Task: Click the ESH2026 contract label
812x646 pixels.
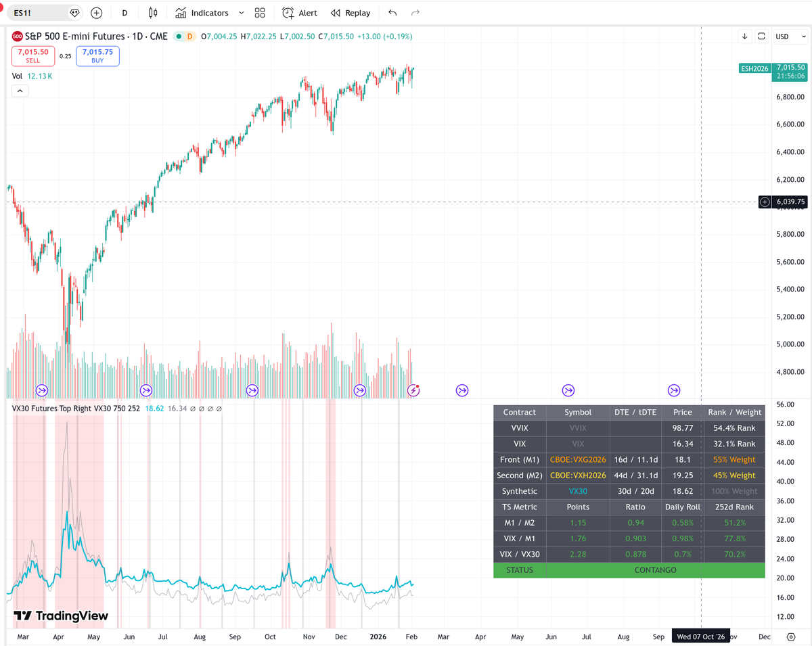Action: [755, 68]
